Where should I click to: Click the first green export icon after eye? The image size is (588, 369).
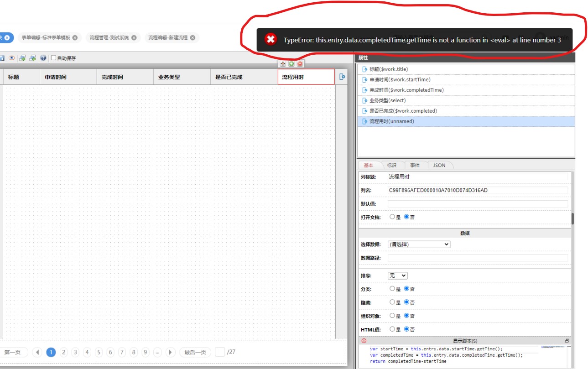22,58
